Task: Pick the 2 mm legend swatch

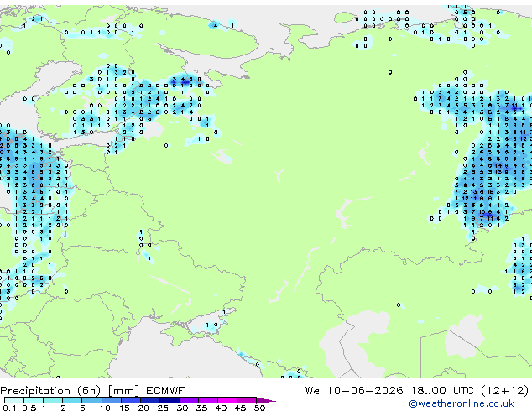Action: [72, 400]
